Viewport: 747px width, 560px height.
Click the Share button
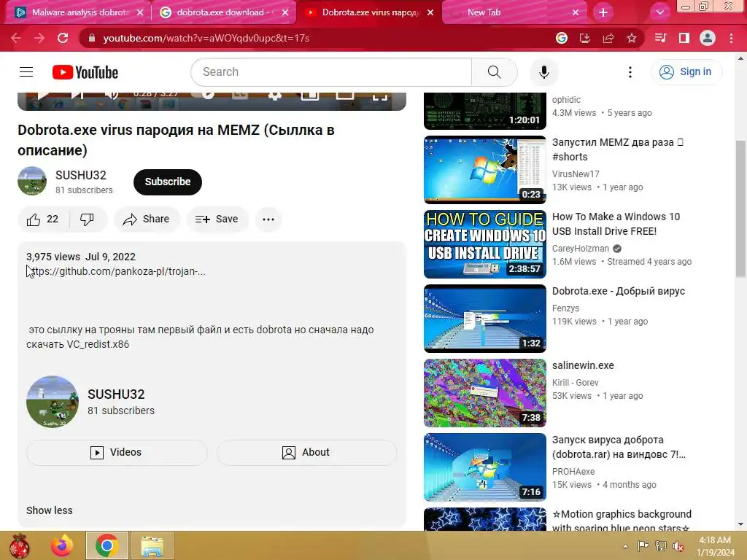147,219
